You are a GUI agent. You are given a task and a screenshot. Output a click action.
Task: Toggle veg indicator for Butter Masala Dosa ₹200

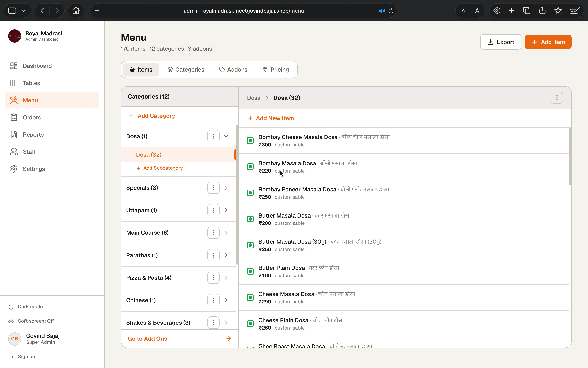[250, 219]
